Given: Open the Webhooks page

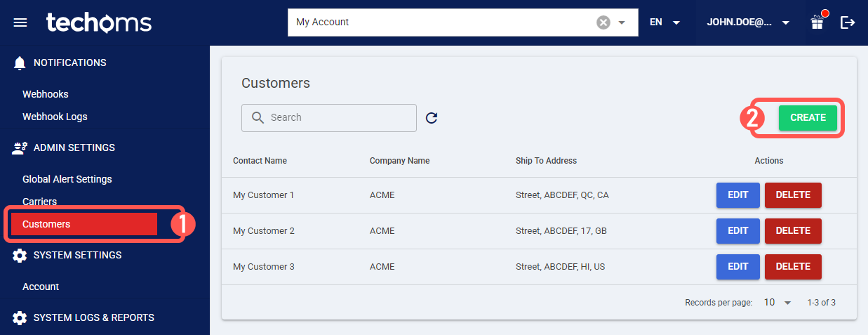Looking at the screenshot, I should 46,94.
